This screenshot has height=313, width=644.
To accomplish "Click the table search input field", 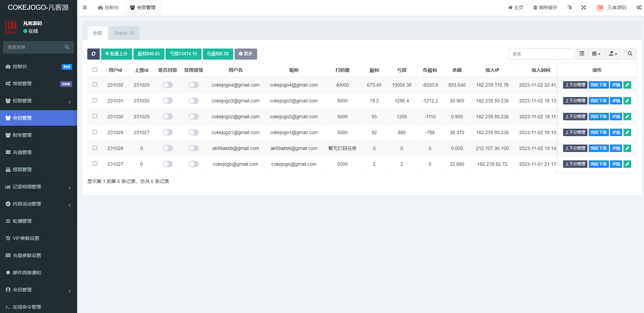I will tap(540, 54).
